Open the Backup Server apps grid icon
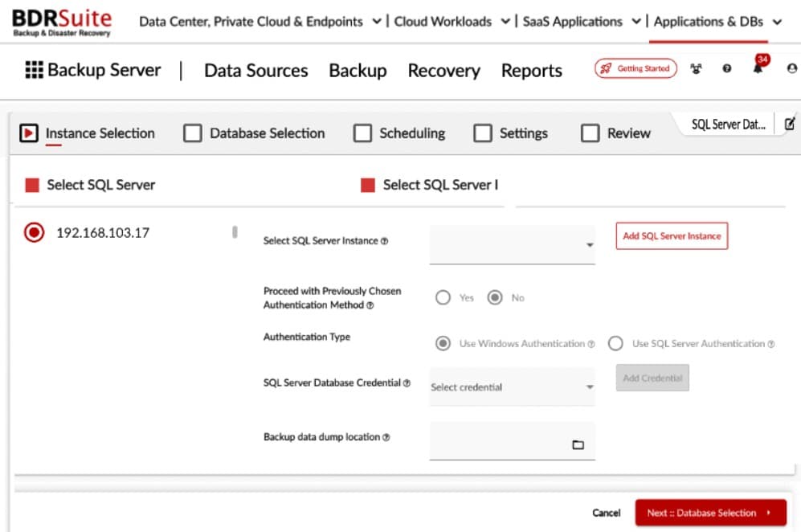 (x=33, y=70)
